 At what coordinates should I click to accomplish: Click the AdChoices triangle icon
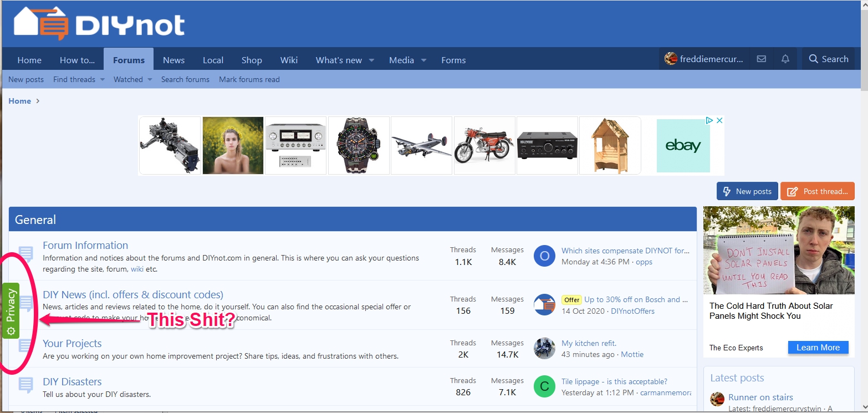click(709, 120)
